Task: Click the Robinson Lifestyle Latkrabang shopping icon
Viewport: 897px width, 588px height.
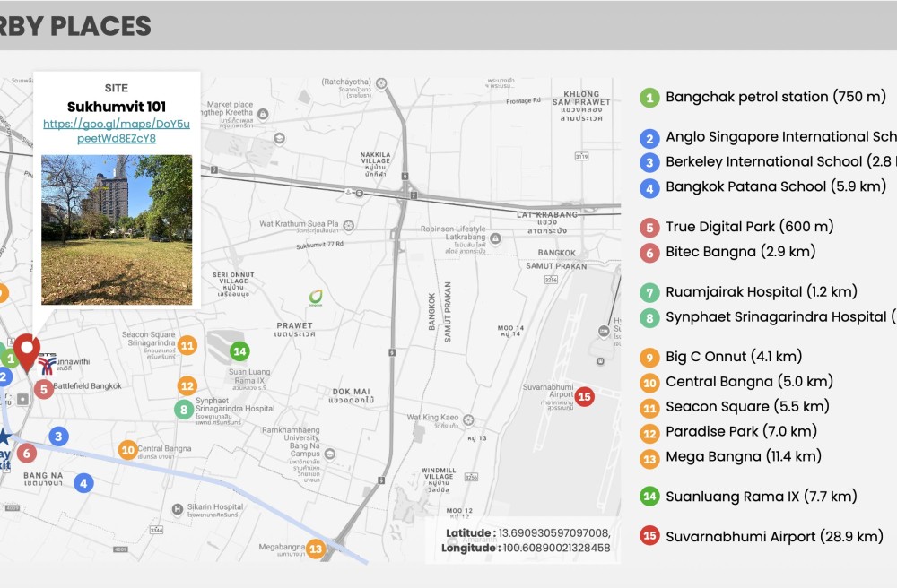Action: pyautogui.click(x=495, y=238)
